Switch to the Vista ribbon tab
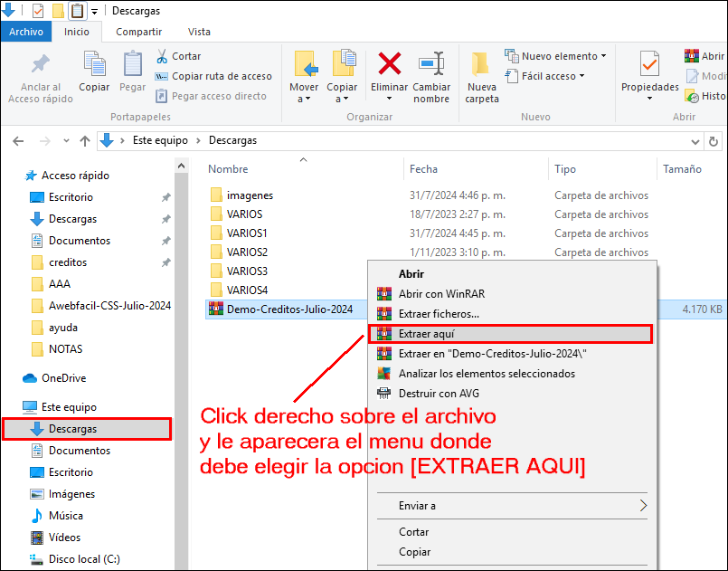Image resolution: width=728 pixels, height=571 pixels. click(x=199, y=32)
